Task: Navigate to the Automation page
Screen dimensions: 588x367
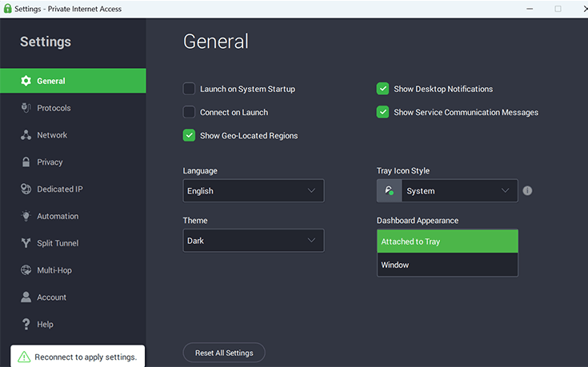Action: (x=73, y=216)
